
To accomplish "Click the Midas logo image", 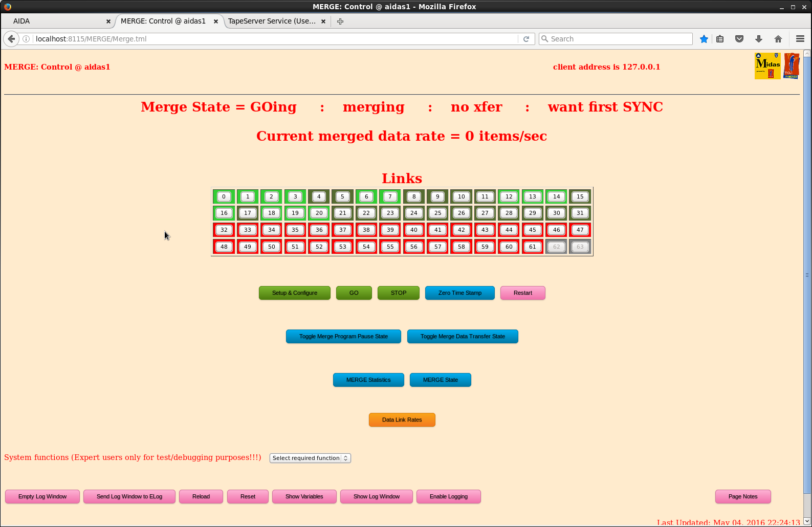I will (767, 66).
